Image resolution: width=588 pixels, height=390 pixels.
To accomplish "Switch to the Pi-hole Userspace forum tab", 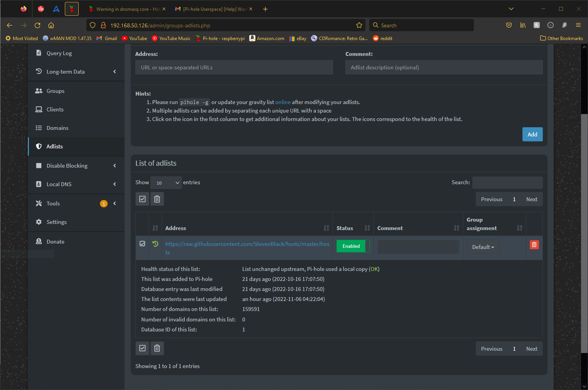I will 212,9.
